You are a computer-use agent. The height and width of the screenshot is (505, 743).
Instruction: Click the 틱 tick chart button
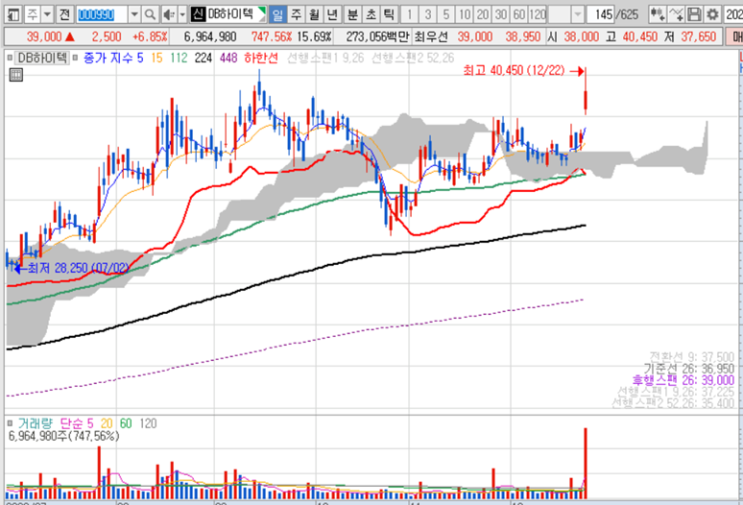pos(389,15)
